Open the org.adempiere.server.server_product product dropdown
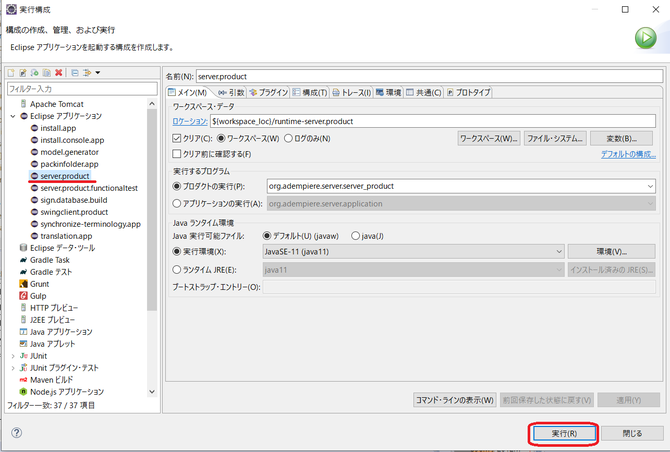This screenshot has width=670, height=452. click(x=650, y=186)
